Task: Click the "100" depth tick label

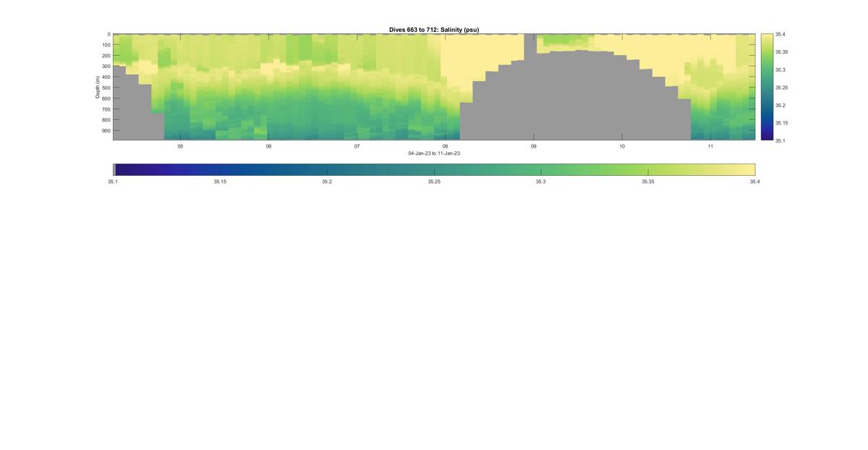Action: pos(106,45)
